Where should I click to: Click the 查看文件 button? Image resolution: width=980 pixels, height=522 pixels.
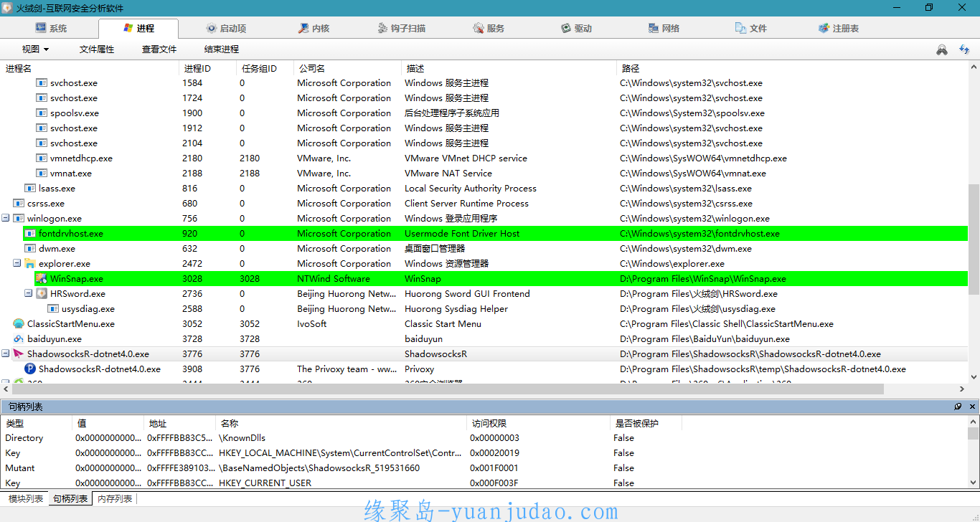pos(159,49)
